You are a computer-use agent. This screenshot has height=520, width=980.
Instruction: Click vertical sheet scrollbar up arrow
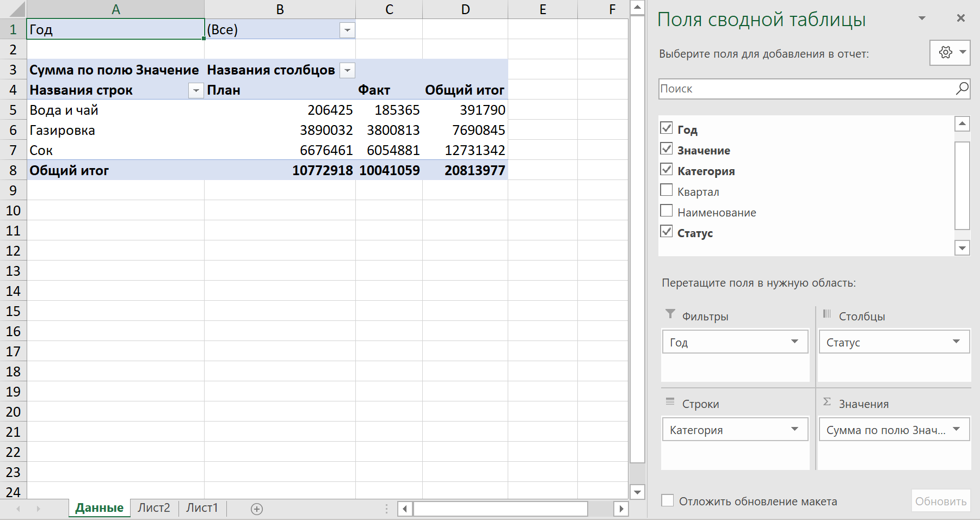[637, 8]
